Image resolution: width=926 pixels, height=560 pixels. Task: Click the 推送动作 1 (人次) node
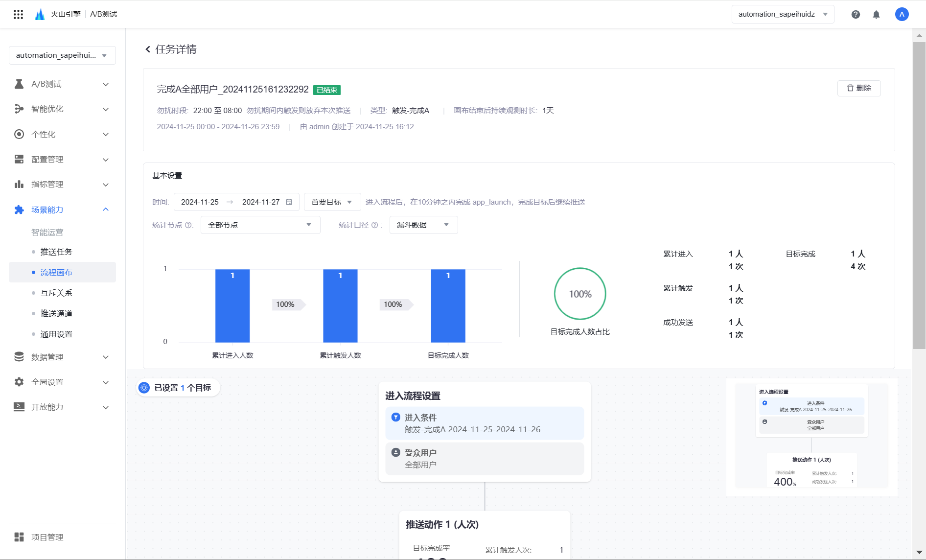tap(485, 535)
